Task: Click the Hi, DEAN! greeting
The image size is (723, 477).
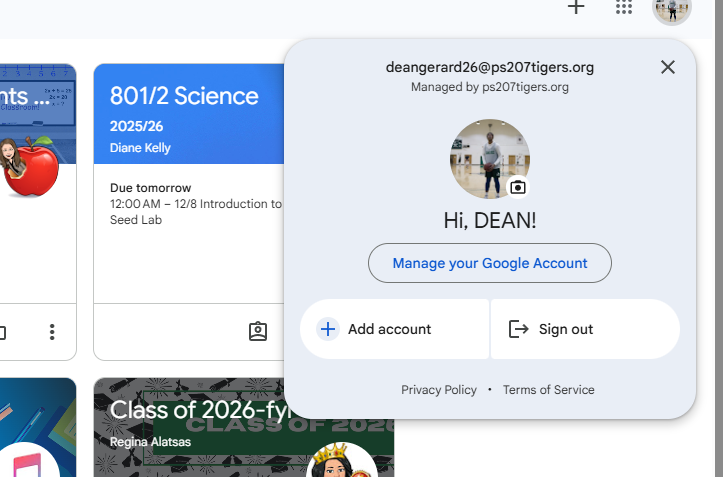Action: [490, 221]
